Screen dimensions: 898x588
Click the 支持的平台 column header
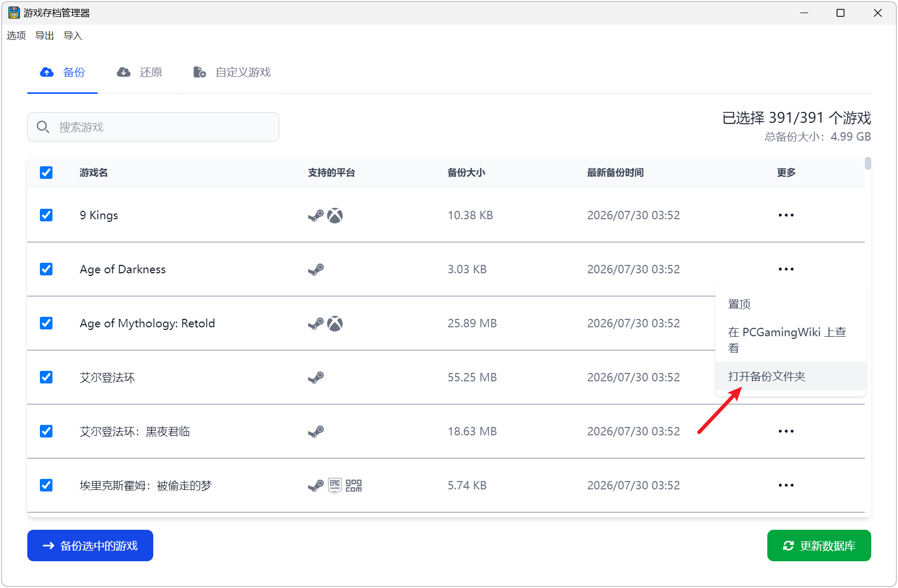332,173
